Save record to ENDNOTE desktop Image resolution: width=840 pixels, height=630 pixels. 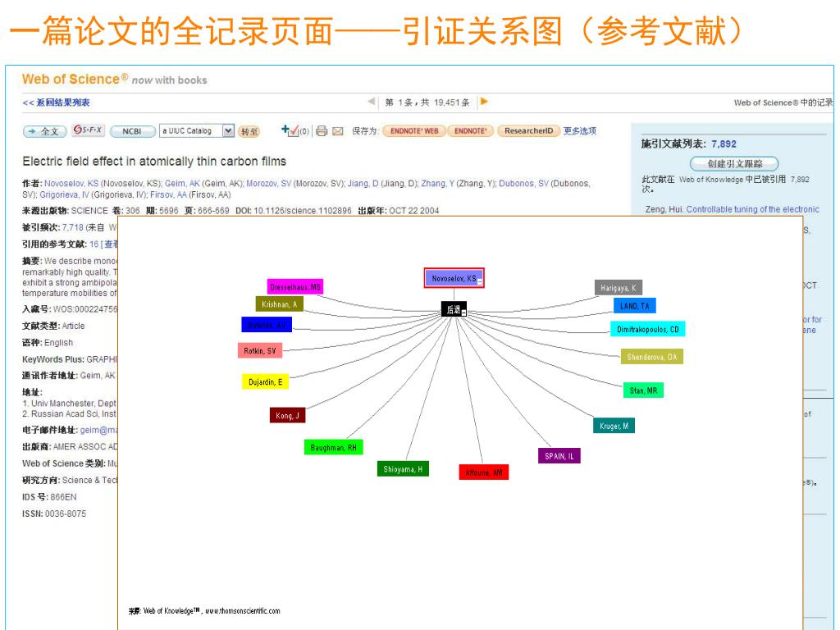470,130
